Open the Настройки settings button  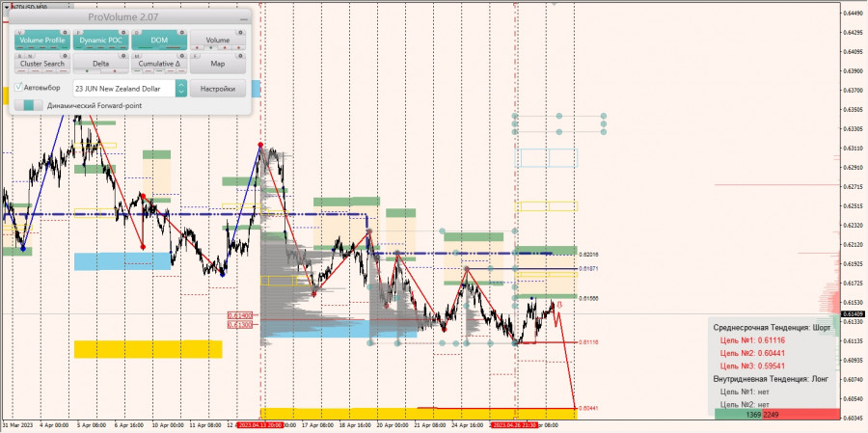tap(218, 89)
